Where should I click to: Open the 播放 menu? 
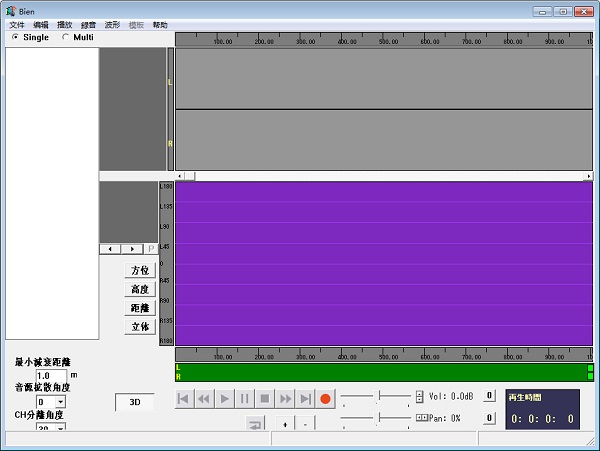click(x=64, y=25)
